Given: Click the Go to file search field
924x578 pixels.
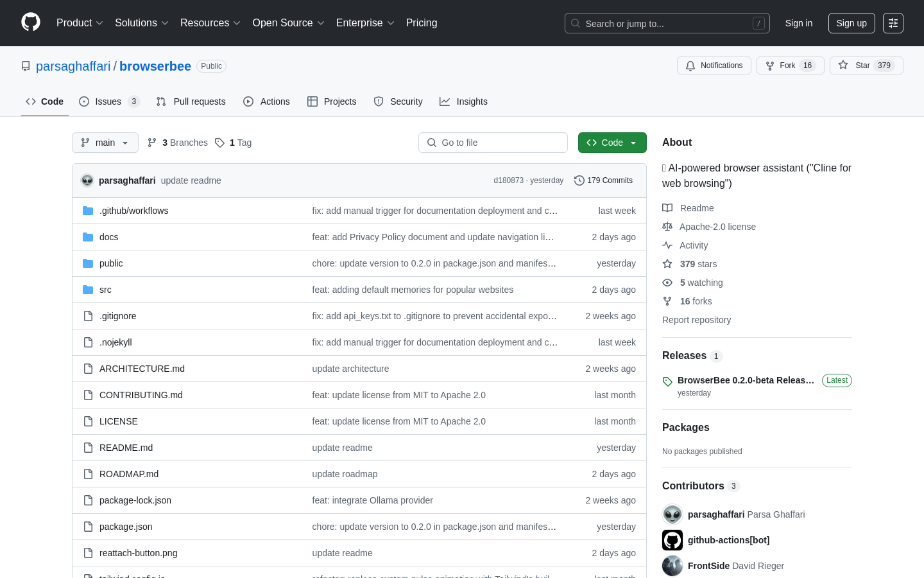Looking at the screenshot, I should point(493,143).
